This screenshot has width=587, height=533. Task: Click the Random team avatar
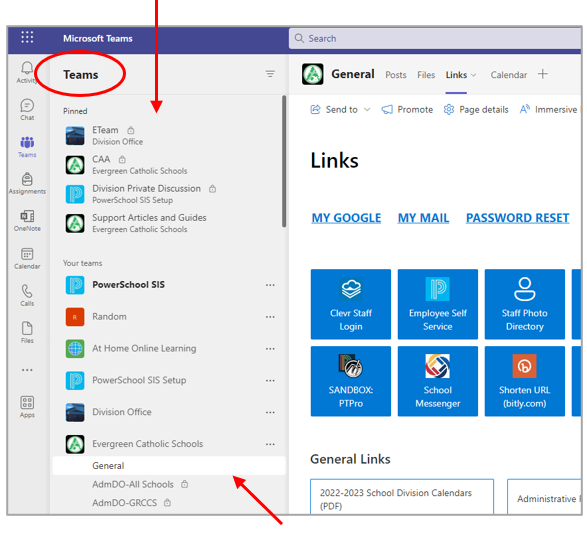[75, 317]
